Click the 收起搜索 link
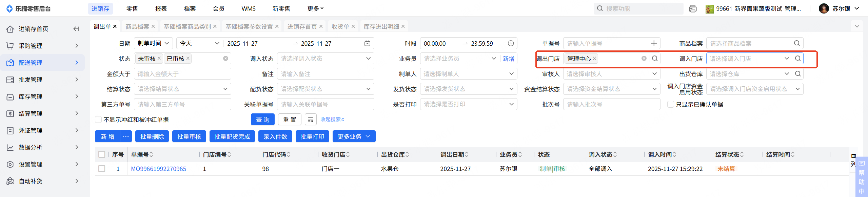This screenshot has width=868, height=197. pyautogui.click(x=333, y=119)
